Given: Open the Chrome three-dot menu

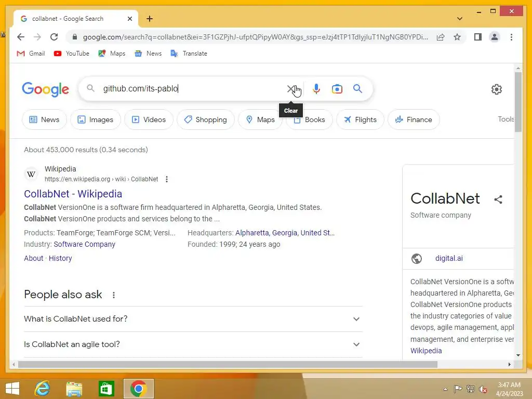Looking at the screenshot, I should click(x=511, y=37).
